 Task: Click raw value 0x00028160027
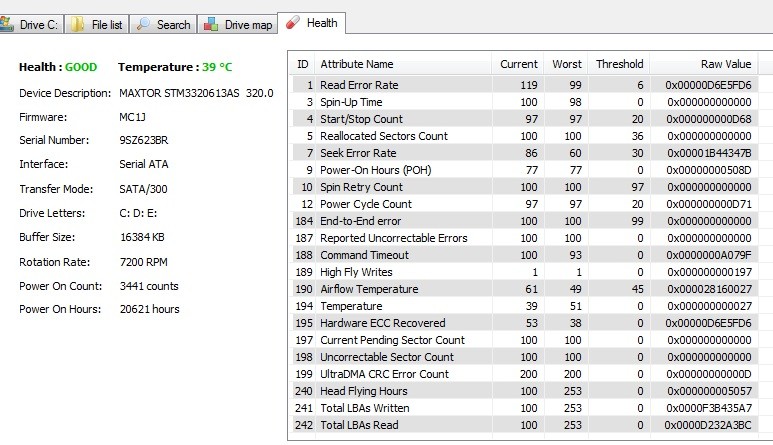click(709, 289)
